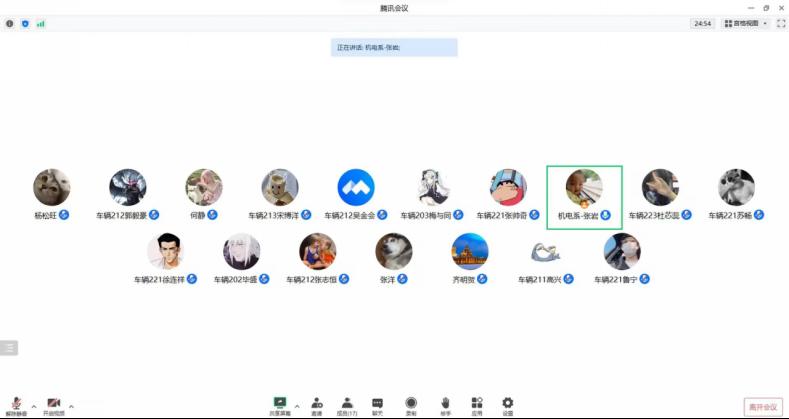Viewport: 789px width, 419px height.
Task: Expand the arrow next to video button
Action: tap(71, 406)
